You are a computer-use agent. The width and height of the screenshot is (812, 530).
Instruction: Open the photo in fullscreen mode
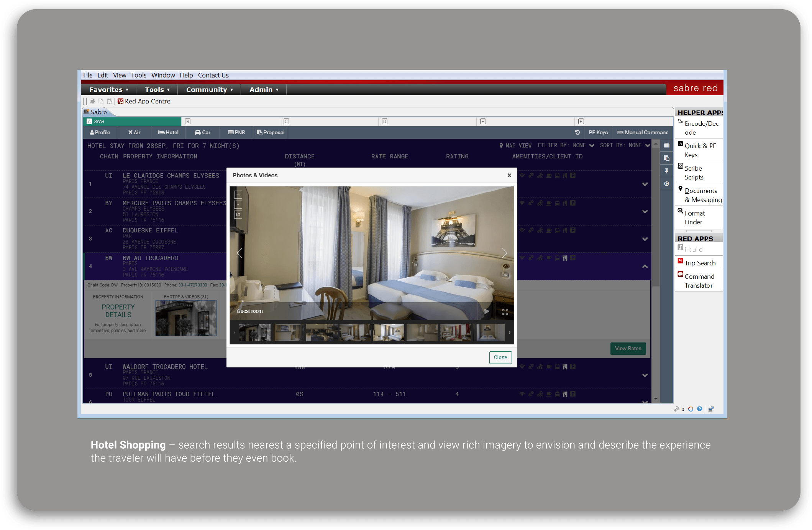(x=505, y=312)
